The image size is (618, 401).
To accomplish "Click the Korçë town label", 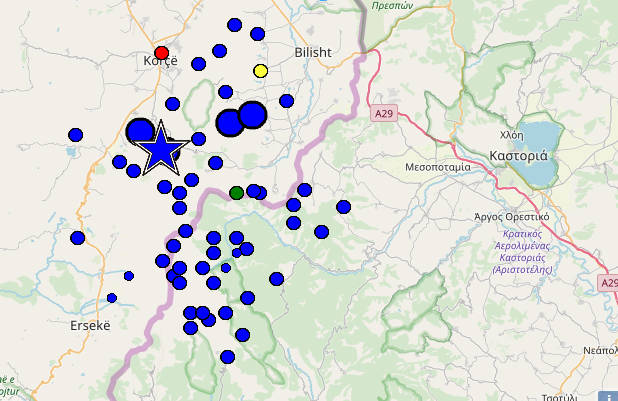I will click(x=160, y=62).
